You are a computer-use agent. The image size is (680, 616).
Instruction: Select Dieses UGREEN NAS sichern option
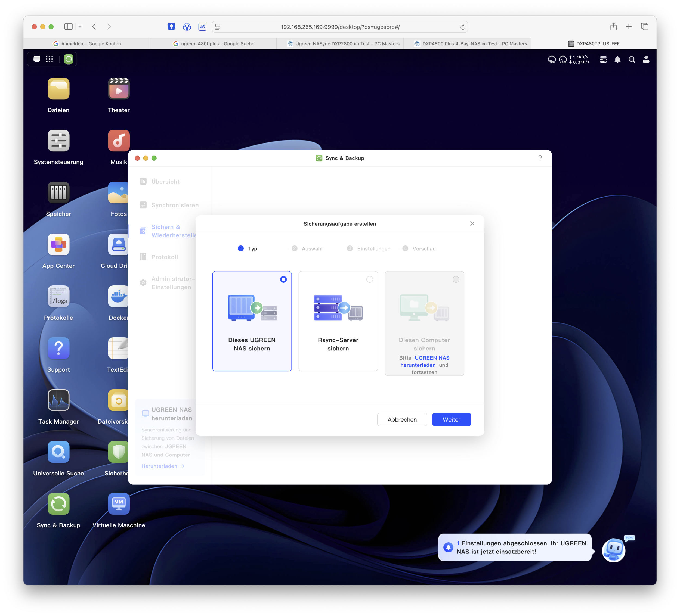click(252, 321)
